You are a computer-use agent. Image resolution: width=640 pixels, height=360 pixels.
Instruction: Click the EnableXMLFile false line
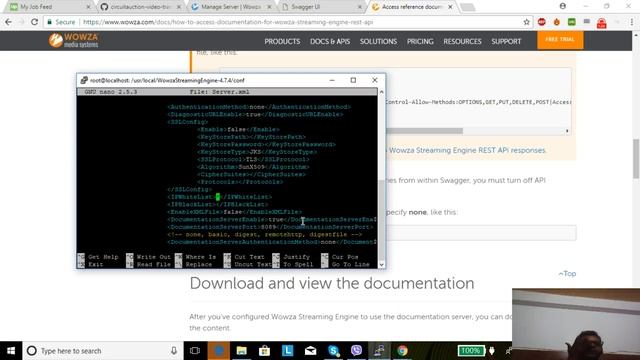pyautogui.click(x=235, y=212)
